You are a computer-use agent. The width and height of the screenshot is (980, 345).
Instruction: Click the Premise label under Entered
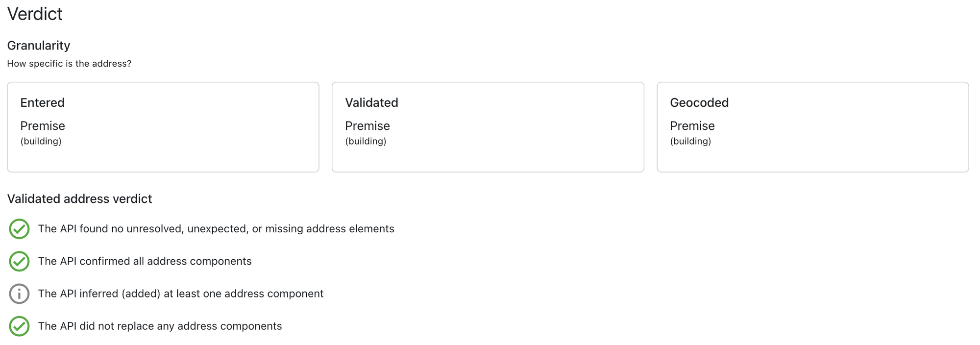[43, 125]
